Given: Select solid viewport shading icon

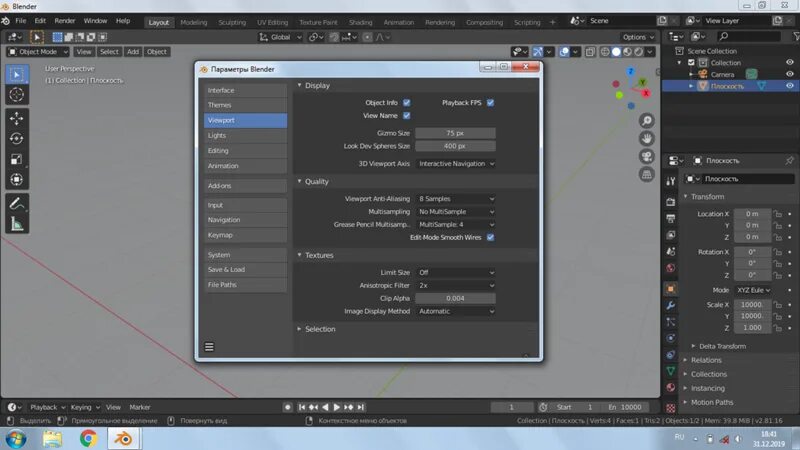Looking at the screenshot, I should [616, 52].
